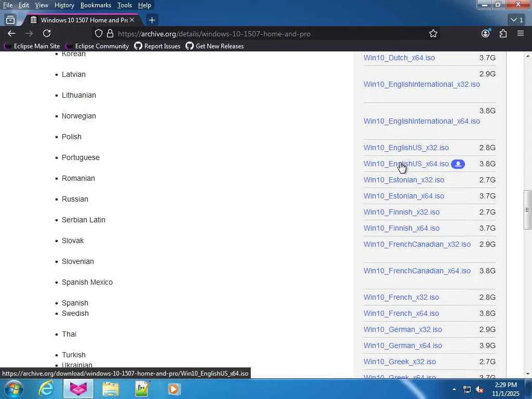Click the Portuguese list item
Screen dimensions: 532x399
click(81, 158)
